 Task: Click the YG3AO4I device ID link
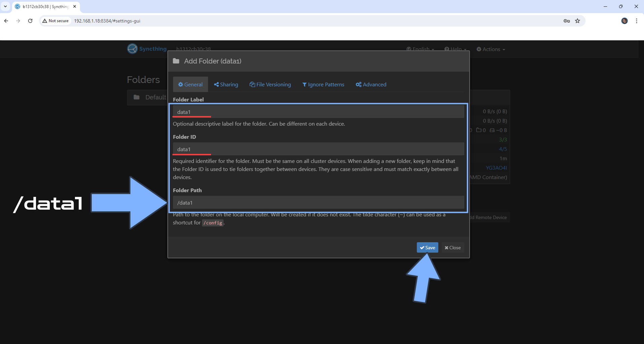coord(496,168)
